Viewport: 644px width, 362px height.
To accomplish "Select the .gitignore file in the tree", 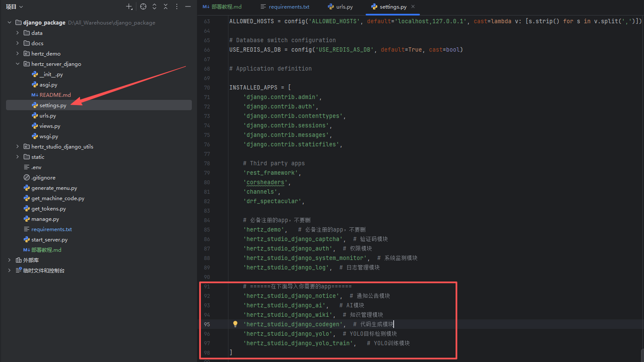I will coord(43,178).
